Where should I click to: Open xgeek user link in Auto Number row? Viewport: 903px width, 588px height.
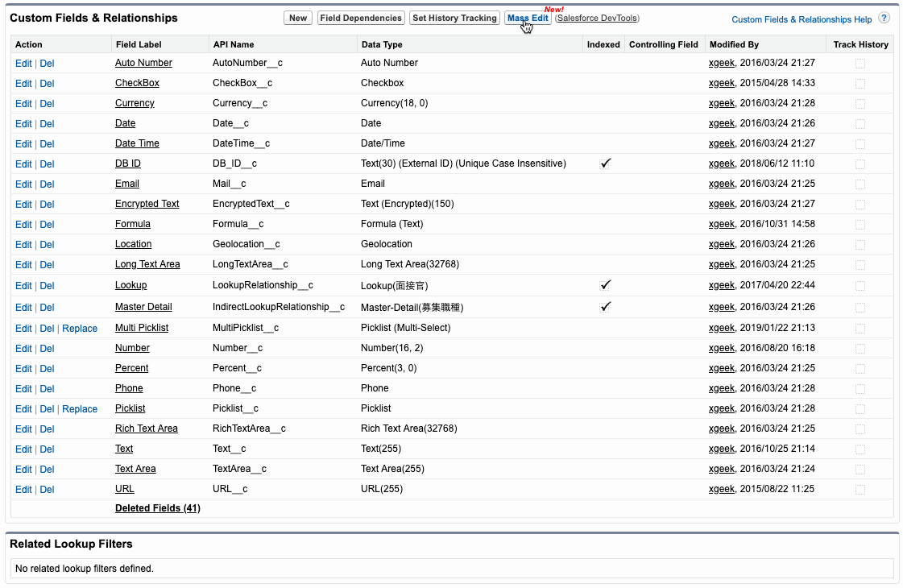point(722,63)
